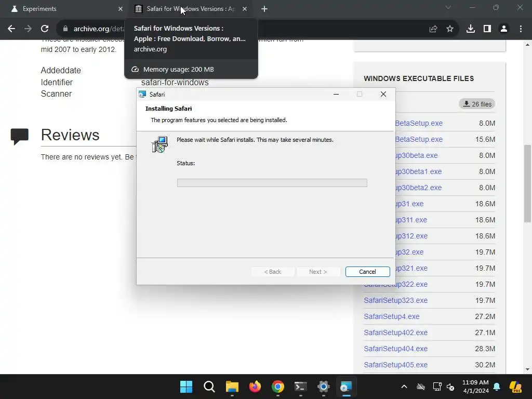The height and width of the screenshot is (399, 532).
Task: Click the page's vertical scrollbar thumb
Action: pos(527,183)
